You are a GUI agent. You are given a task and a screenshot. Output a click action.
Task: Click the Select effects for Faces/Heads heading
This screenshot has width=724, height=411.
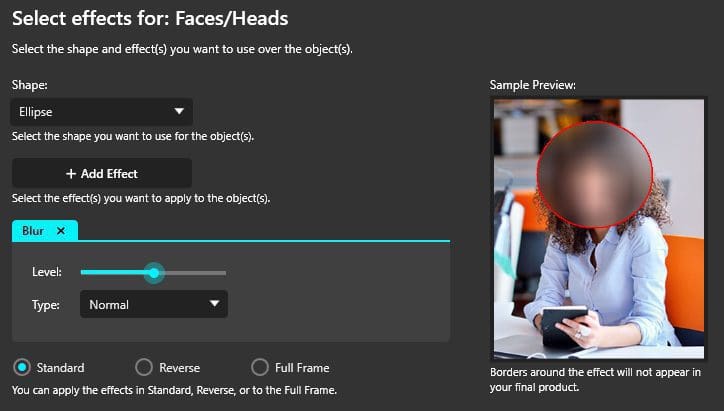point(150,18)
